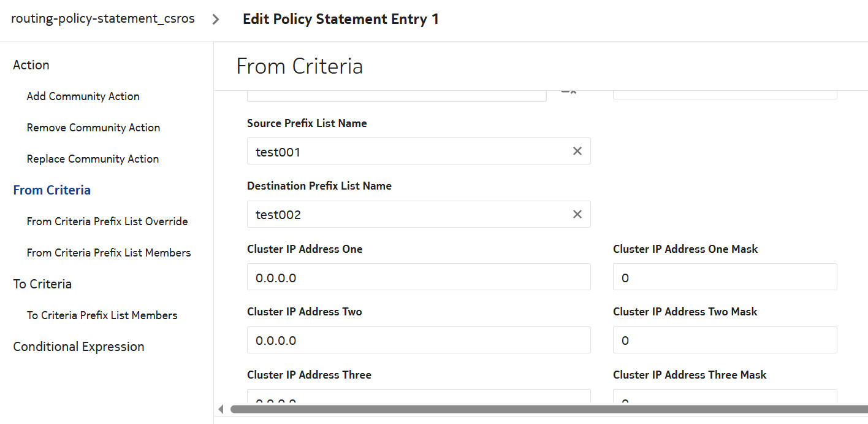868x424 pixels.
Task: Focus the Cluster IP Address One field
Action: tap(418, 277)
